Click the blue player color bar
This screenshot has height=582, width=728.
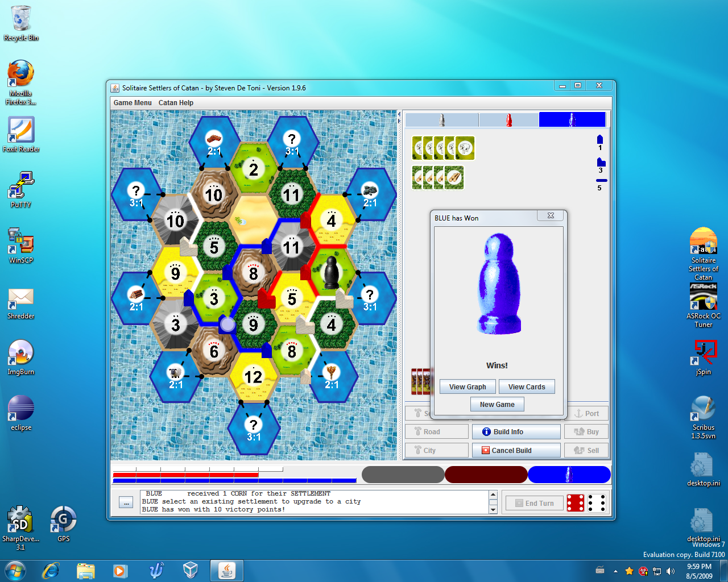point(569,475)
